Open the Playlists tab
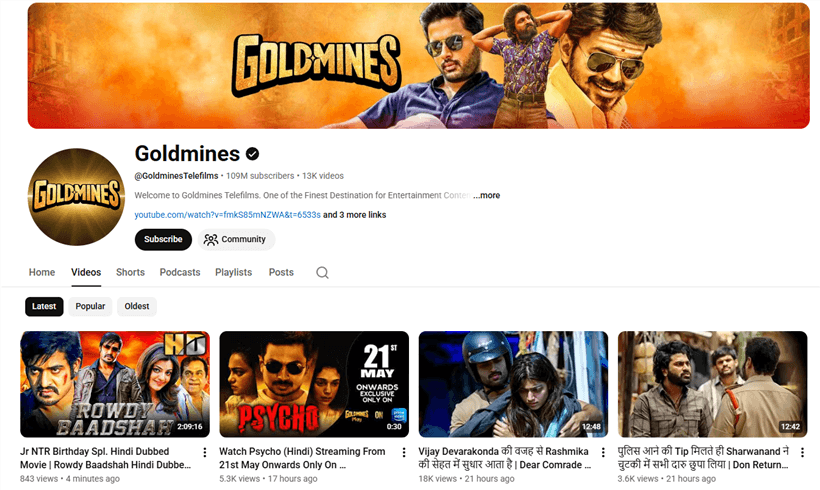Image resolution: width=820 pixels, height=490 pixels. tap(234, 272)
